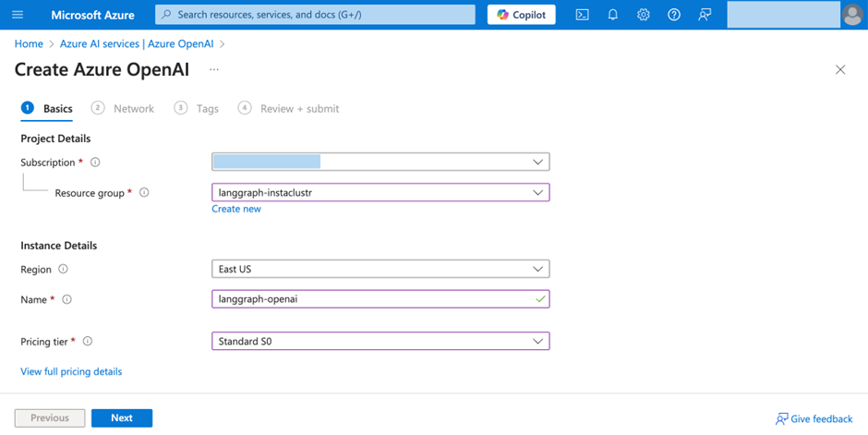Open the help question mark menu
This screenshot has width=868, height=435.
coord(674,15)
